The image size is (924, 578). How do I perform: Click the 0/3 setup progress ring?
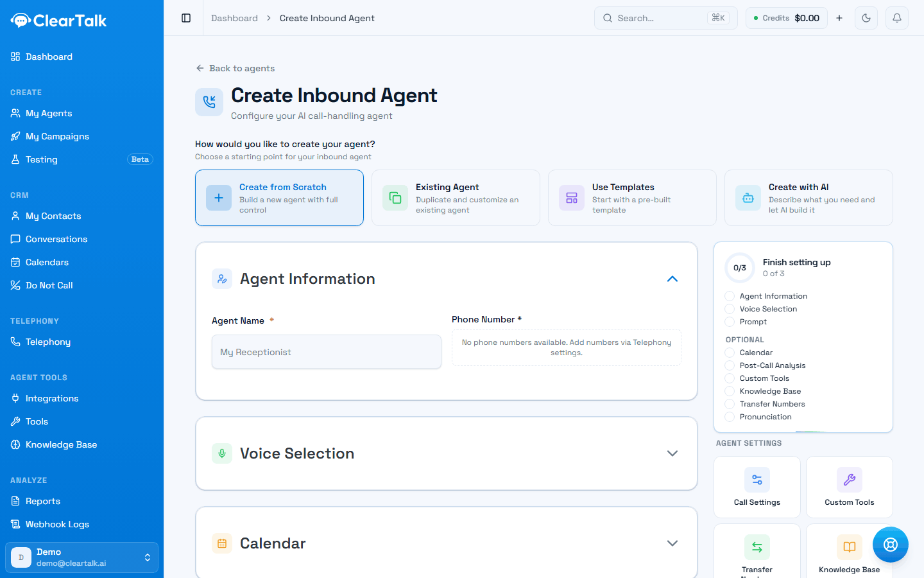(x=740, y=268)
